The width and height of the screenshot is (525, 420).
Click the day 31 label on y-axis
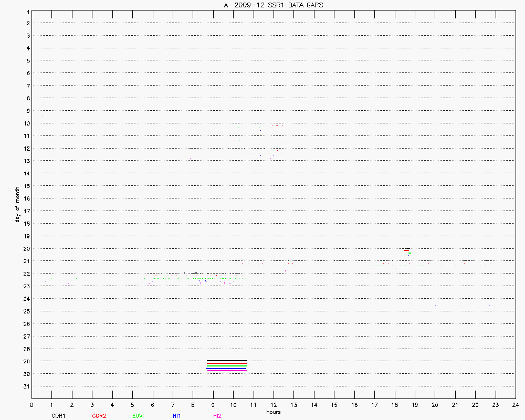click(x=26, y=386)
